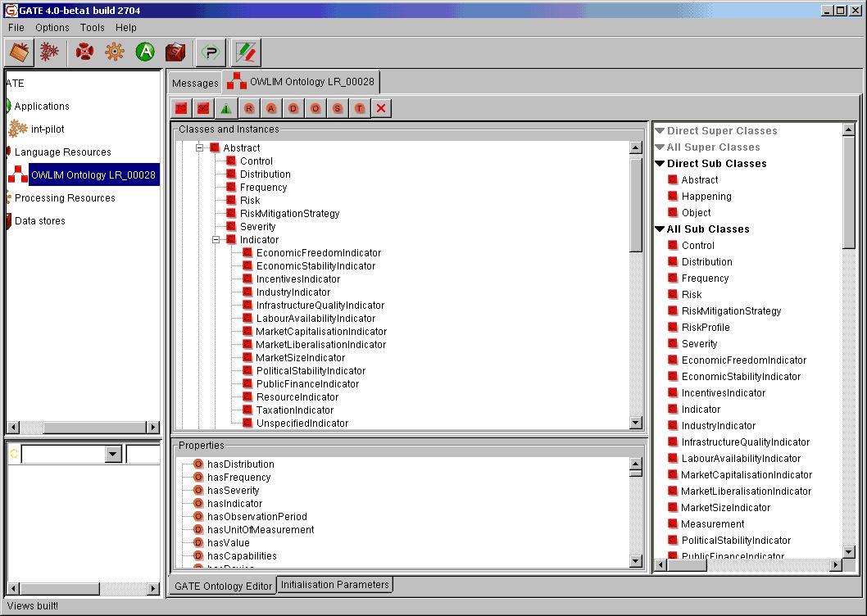Click the green A new application icon
Viewport: 867px width, 616px height.
coord(145,52)
